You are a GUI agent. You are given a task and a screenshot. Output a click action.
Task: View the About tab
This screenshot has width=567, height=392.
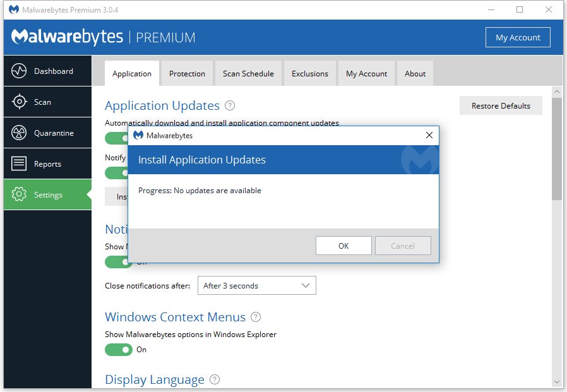coord(415,73)
